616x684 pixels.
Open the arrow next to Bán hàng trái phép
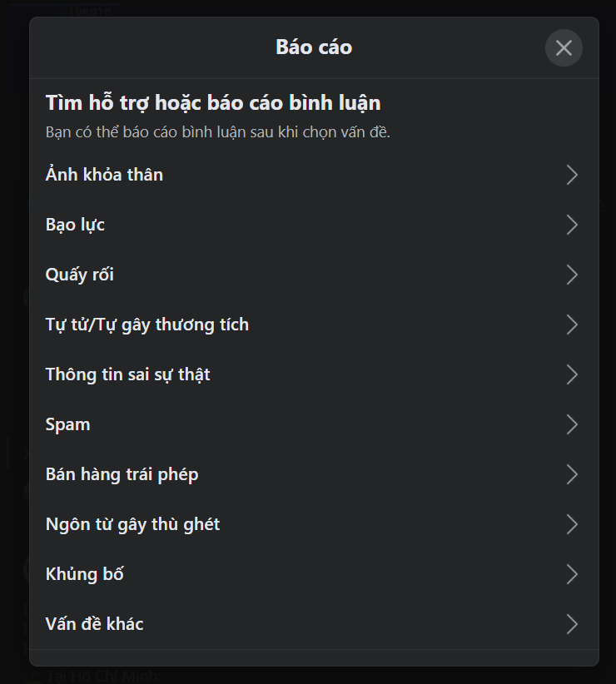click(572, 474)
